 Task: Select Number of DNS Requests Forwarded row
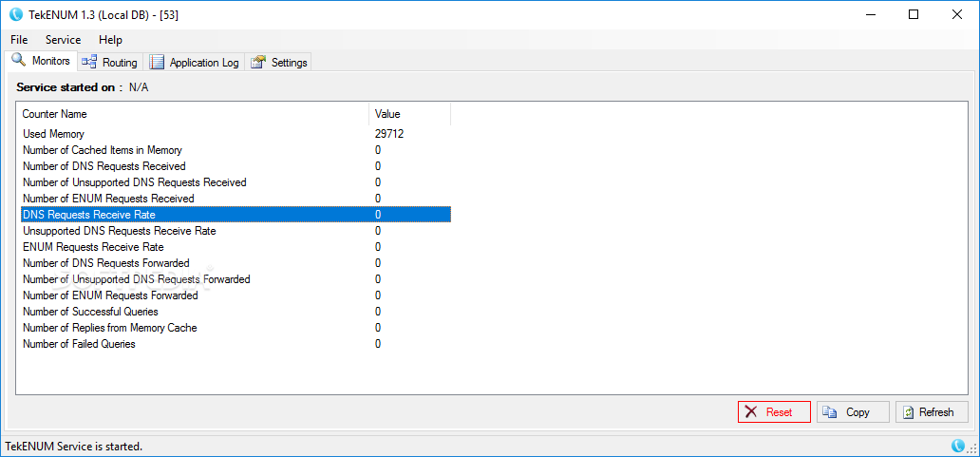tap(236, 263)
